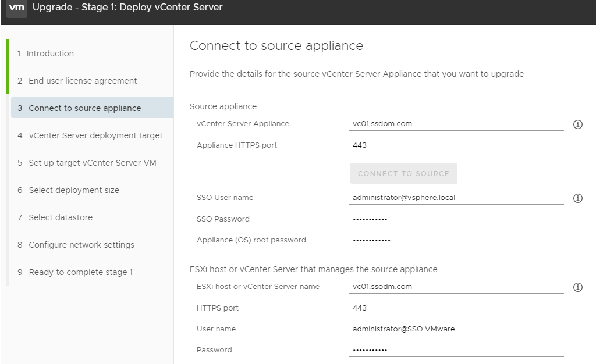Open info icon beside ESXi host name field
The image size is (596, 364).
click(578, 287)
